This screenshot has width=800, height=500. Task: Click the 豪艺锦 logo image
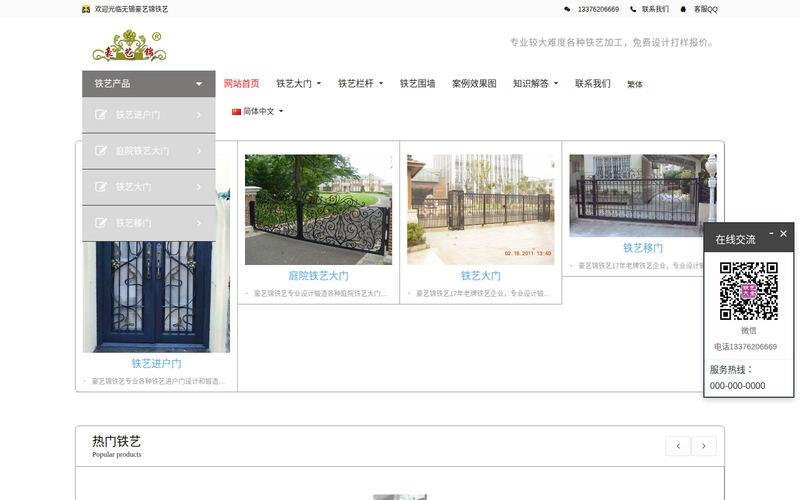pyautogui.click(x=129, y=45)
